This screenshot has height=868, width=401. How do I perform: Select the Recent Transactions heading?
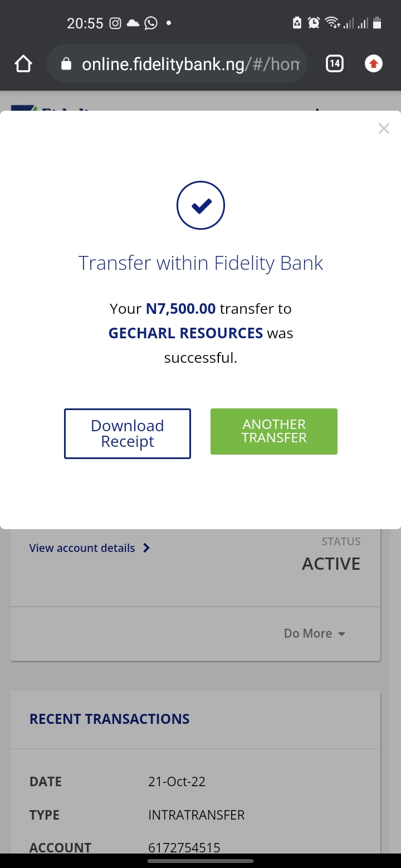click(110, 719)
